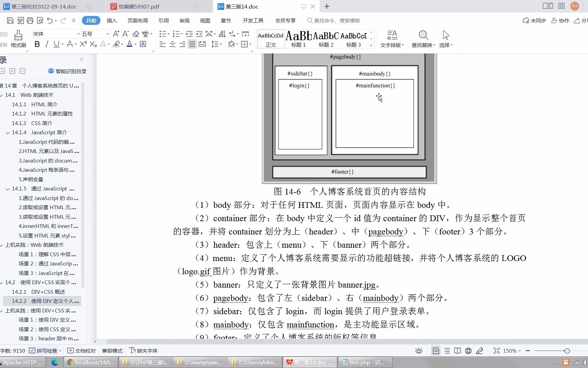588x368 pixels.
Task: Toggle page layout view button
Action: click(436, 351)
